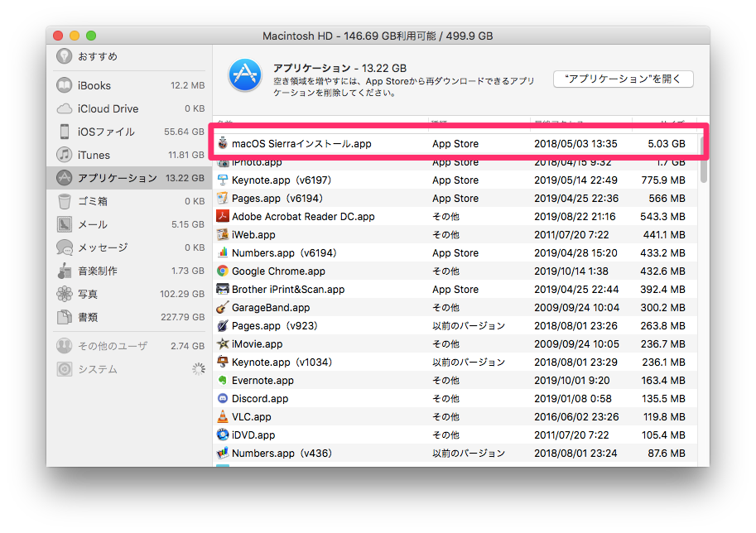756x533 pixels.
Task: Click the Keynote.app (v6197) icon
Action: point(222,180)
